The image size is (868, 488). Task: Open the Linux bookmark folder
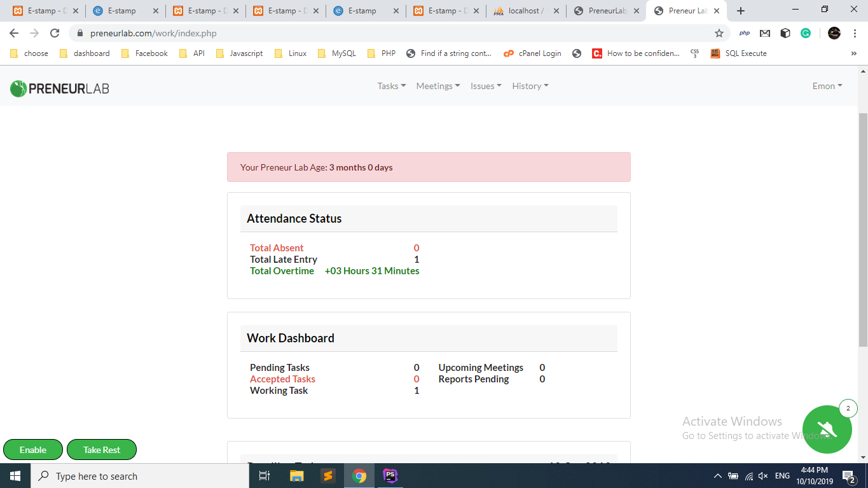[x=290, y=53]
